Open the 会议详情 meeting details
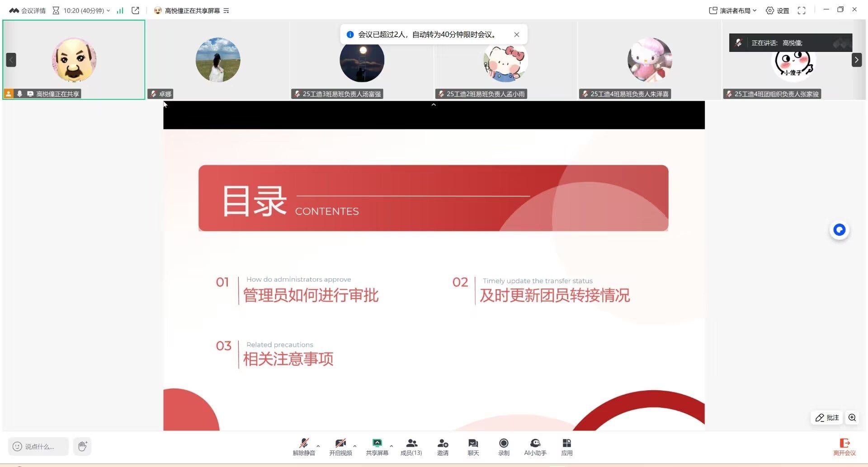868x467 pixels. 27,10
